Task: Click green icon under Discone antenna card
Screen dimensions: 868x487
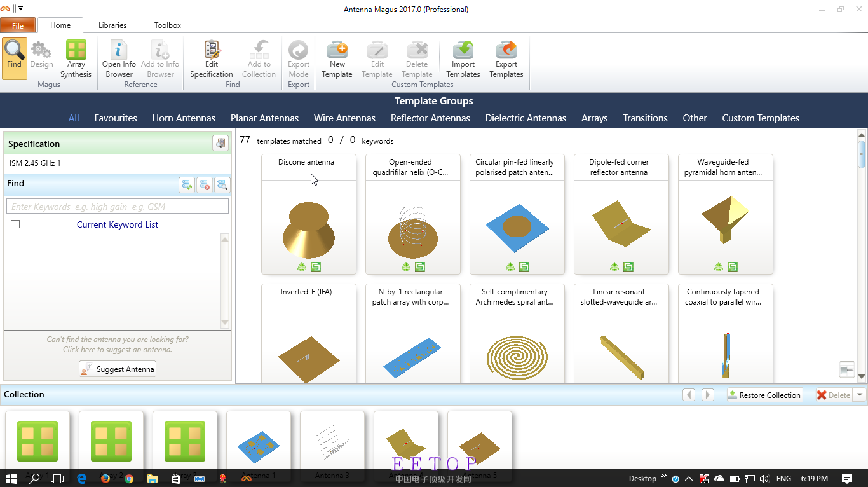Action: [x=316, y=267]
